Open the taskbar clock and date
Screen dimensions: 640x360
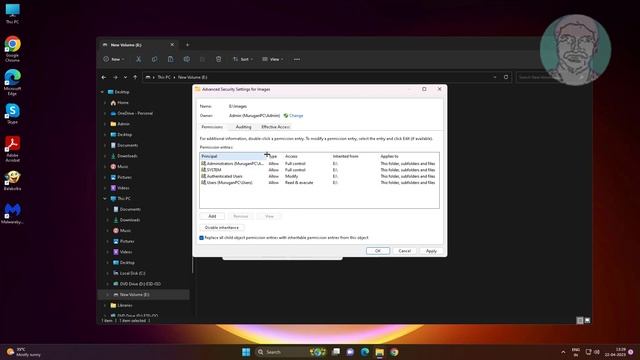coord(615,352)
